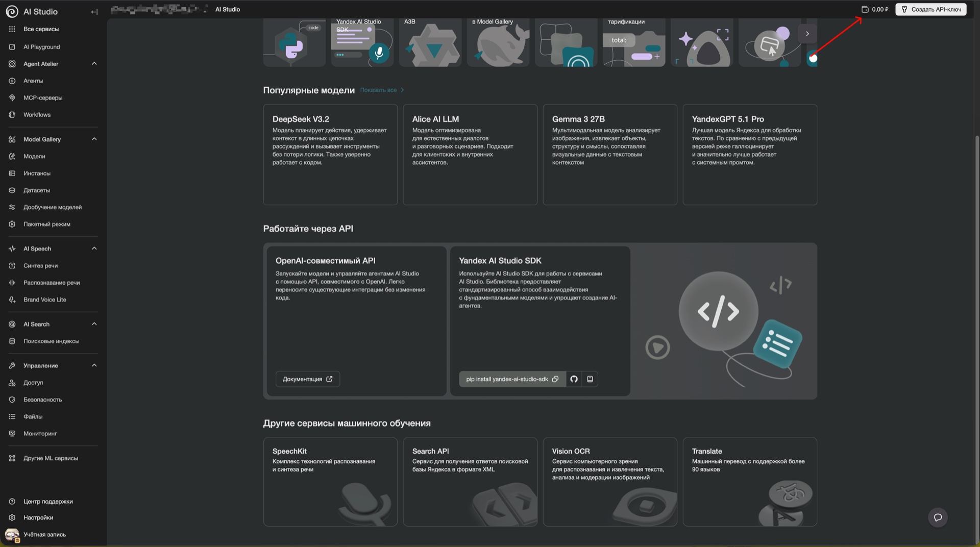Copy the pip install yandex-ai-studio-sdk command
The height and width of the screenshot is (547, 980).
[555, 379]
